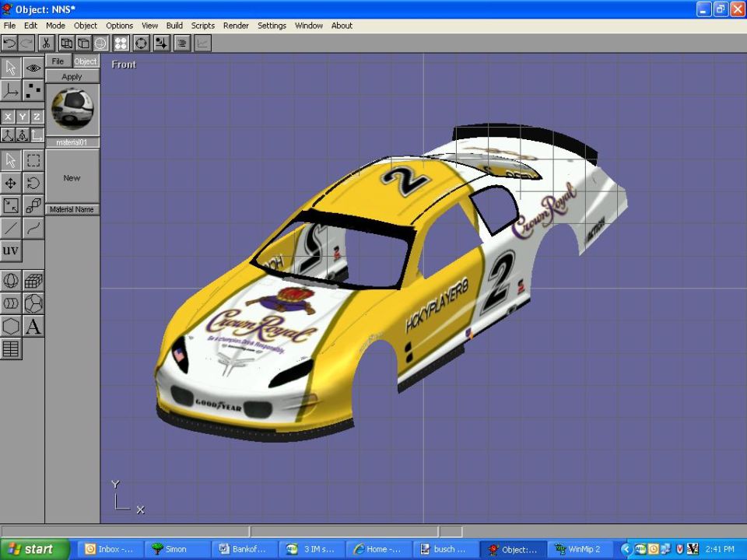This screenshot has width=747, height=560.
Task: Open the Mode menu
Action: point(55,26)
